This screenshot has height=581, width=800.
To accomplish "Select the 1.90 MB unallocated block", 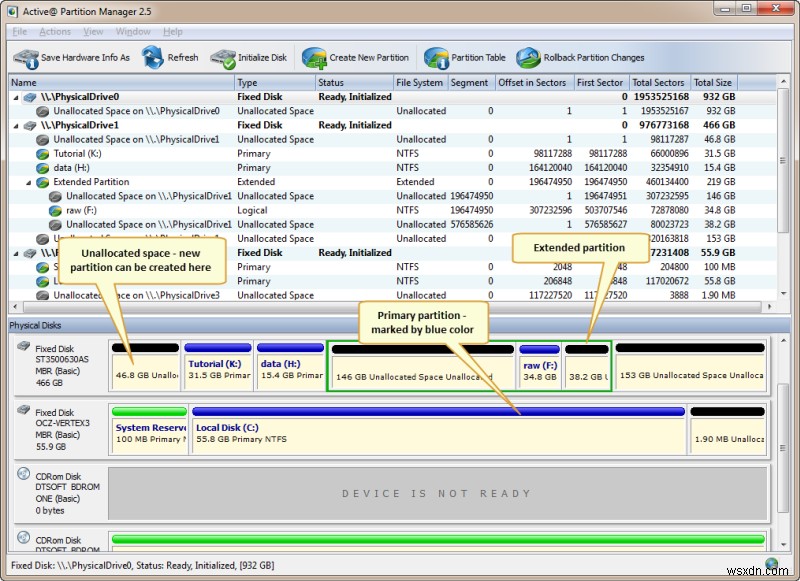I will point(728,430).
